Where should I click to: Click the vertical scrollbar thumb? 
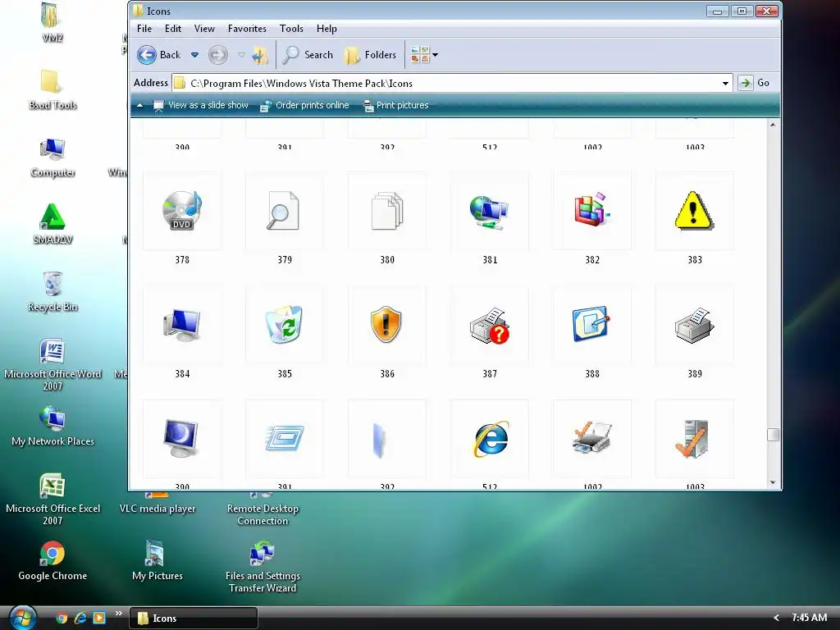click(773, 435)
